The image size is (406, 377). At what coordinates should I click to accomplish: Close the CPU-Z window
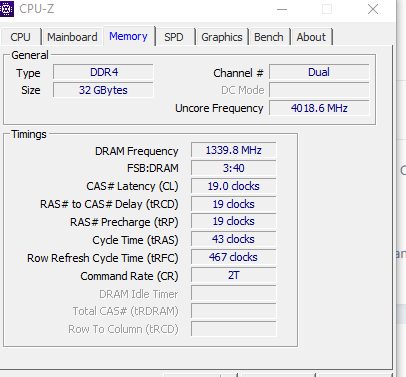[x=373, y=9]
